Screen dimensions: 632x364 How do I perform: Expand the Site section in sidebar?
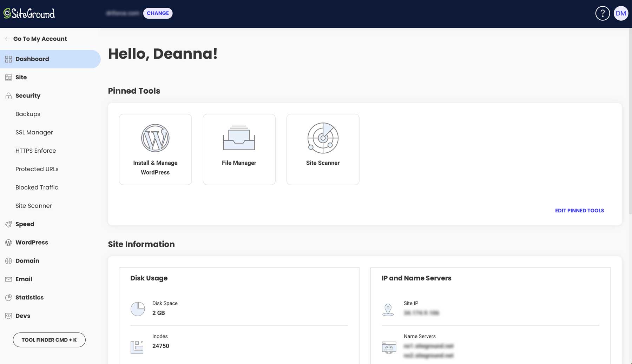[x=21, y=77]
